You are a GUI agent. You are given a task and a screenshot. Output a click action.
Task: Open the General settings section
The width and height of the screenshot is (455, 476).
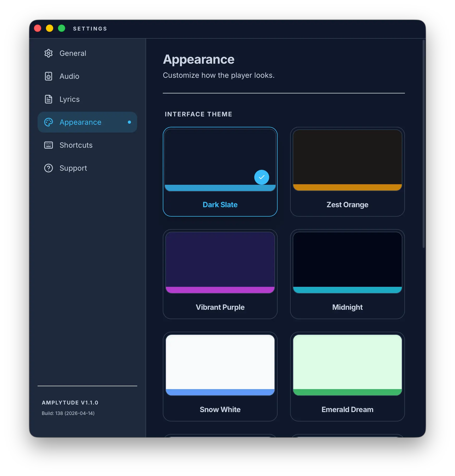tap(73, 53)
